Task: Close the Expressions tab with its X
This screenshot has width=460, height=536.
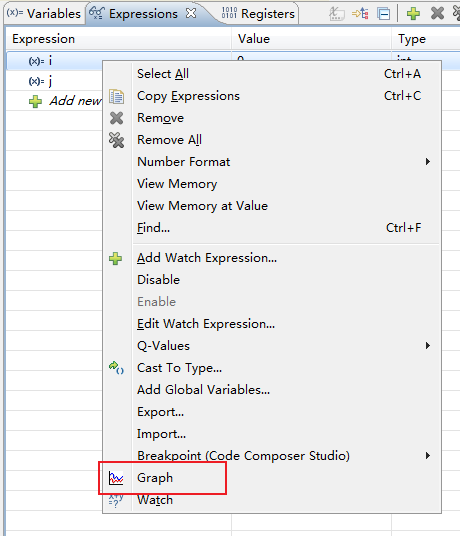Action: click(191, 13)
